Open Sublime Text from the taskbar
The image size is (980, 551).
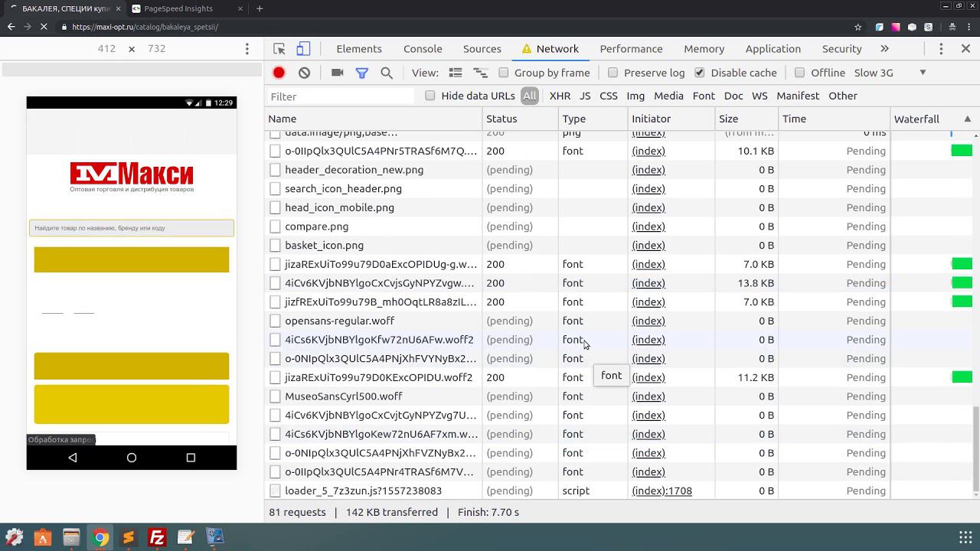click(x=129, y=537)
